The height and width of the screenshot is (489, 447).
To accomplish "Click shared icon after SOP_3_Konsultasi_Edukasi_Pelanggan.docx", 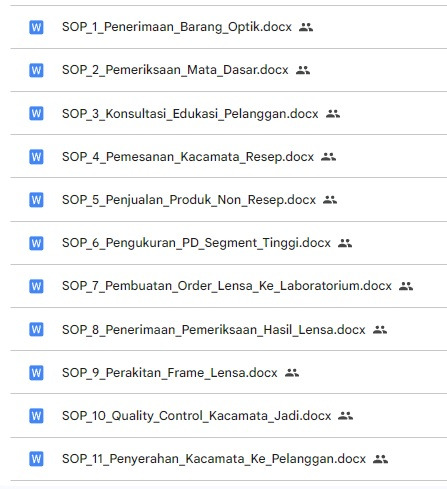I will [333, 114].
